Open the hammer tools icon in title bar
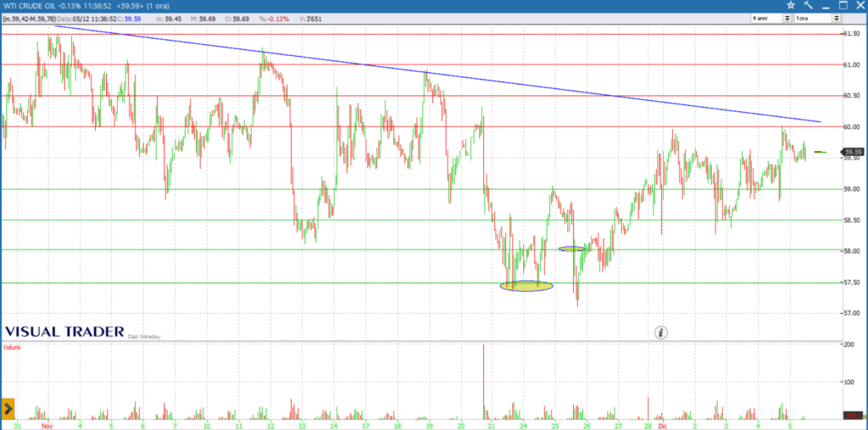Screen dimensions: 868x430 pos(808,5)
